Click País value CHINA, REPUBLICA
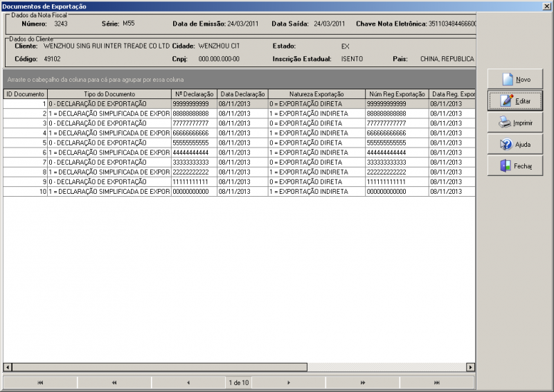 (x=447, y=59)
